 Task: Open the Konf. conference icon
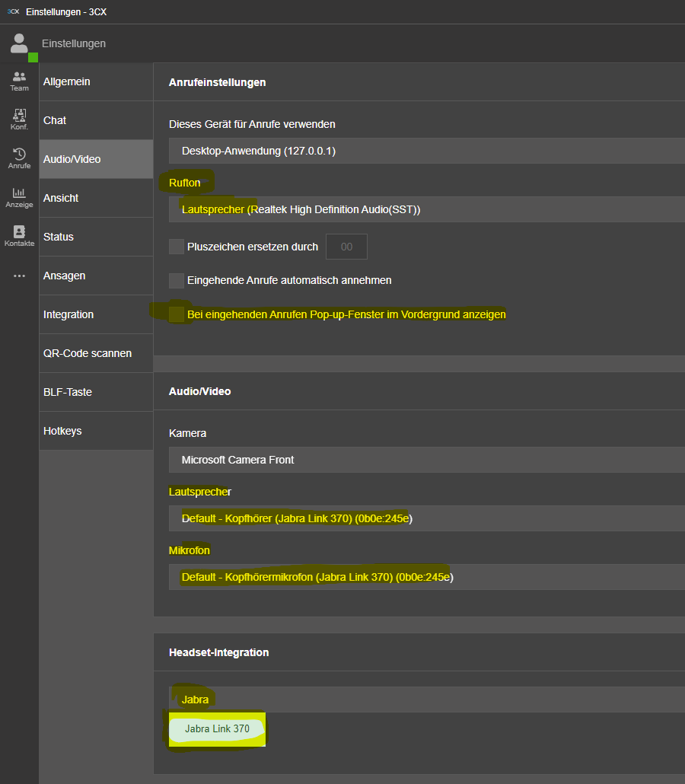(x=19, y=120)
